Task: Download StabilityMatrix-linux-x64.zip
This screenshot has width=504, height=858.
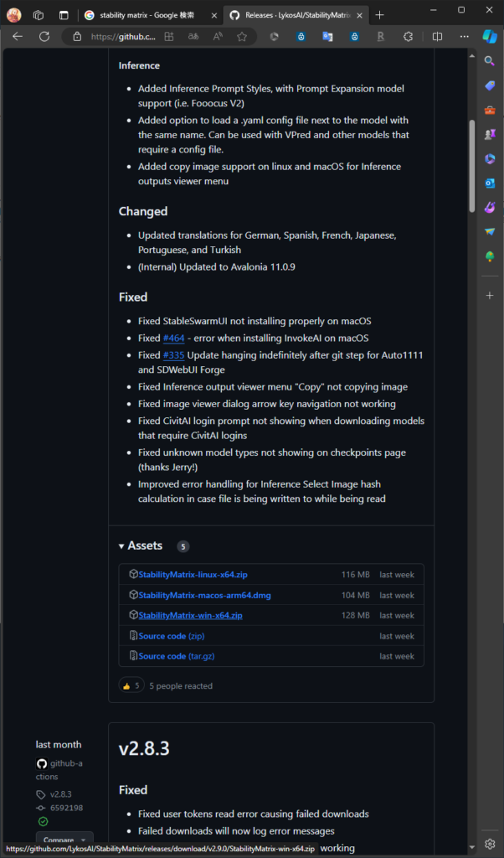Action: click(193, 575)
